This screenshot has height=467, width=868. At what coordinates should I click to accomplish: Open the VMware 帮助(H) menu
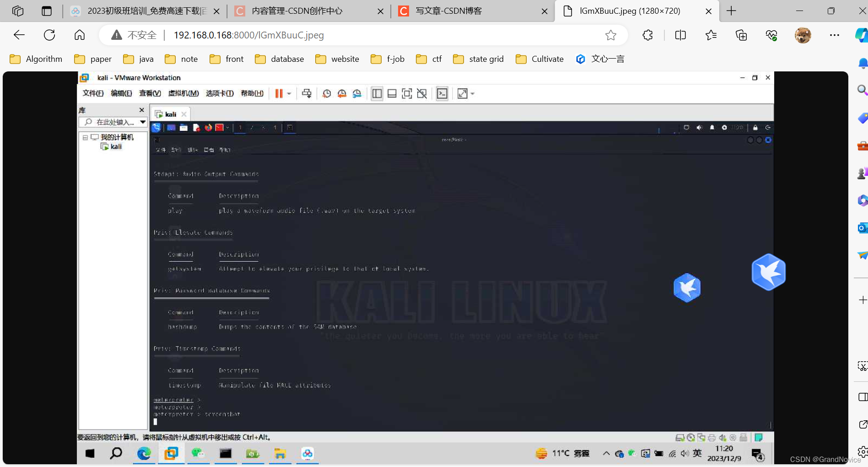[x=252, y=93]
